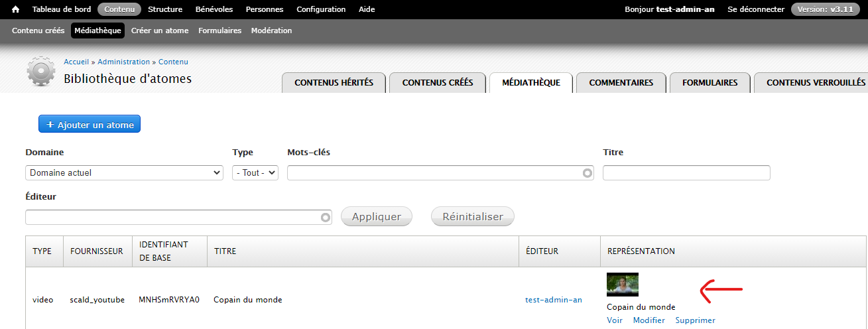Open the Copain du monde video thumbnail

622,285
